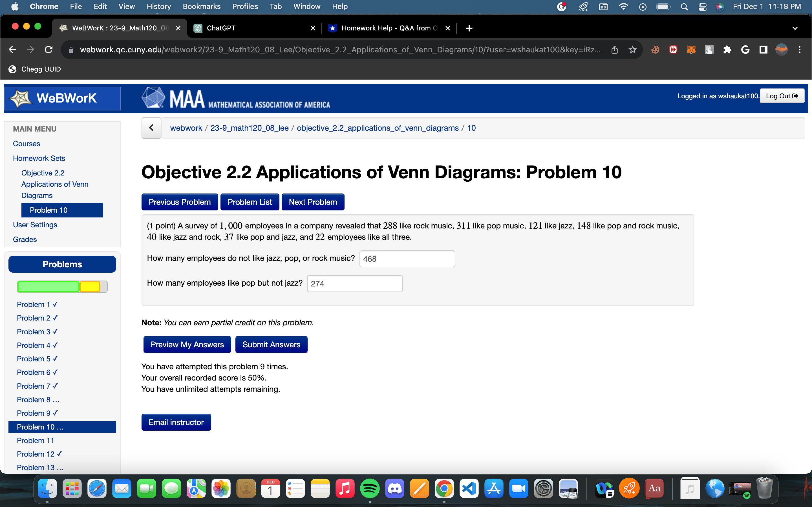
Task: Expand the Problems sidebar header
Action: click(x=62, y=264)
